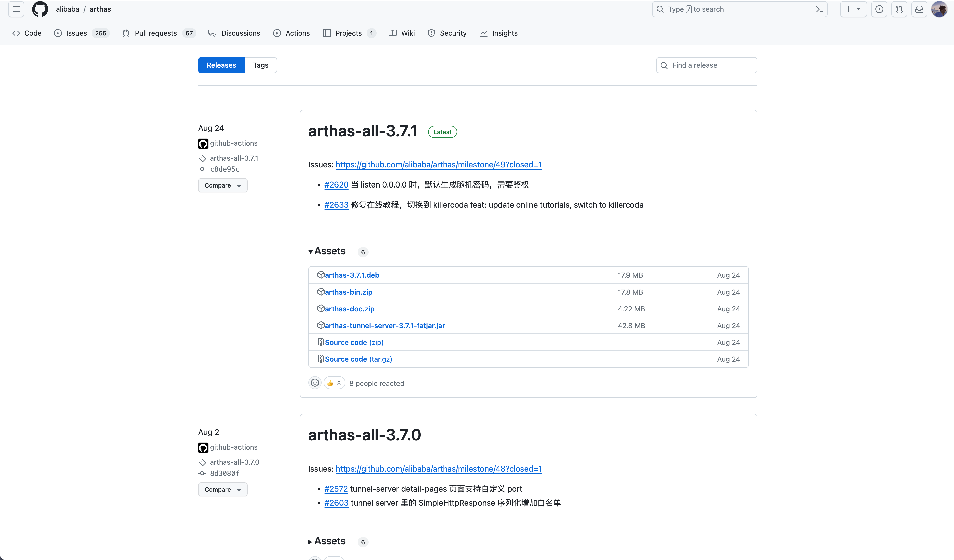The height and width of the screenshot is (560, 954).
Task: Open the command palette icon
Action: [820, 9]
